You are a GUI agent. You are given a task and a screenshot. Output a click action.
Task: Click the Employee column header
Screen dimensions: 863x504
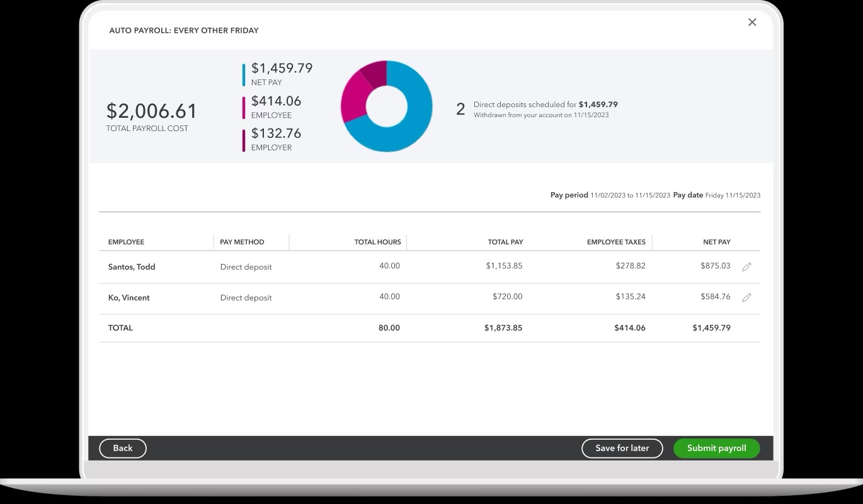[x=126, y=242]
